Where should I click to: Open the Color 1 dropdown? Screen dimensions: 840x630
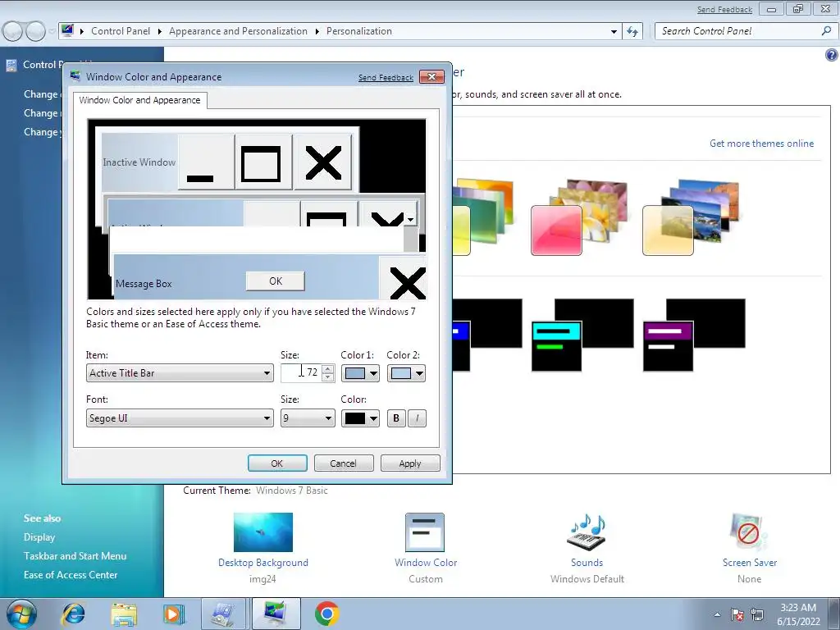coord(361,373)
